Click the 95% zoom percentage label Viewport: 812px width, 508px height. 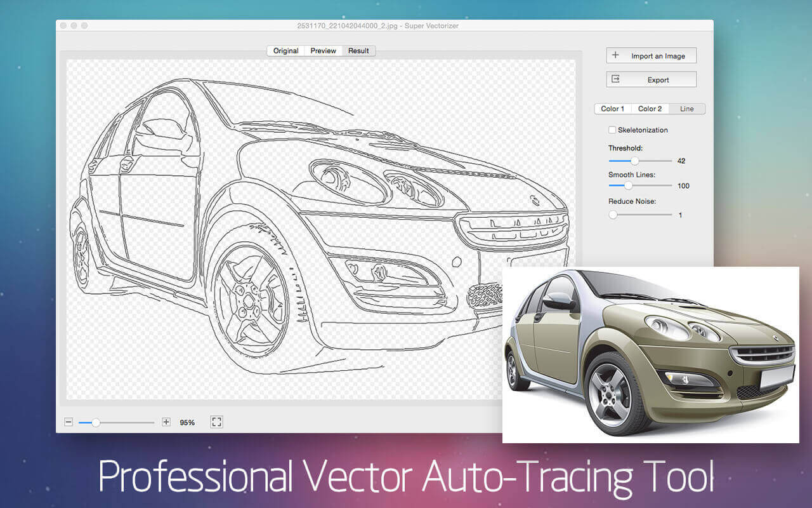pos(186,422)
